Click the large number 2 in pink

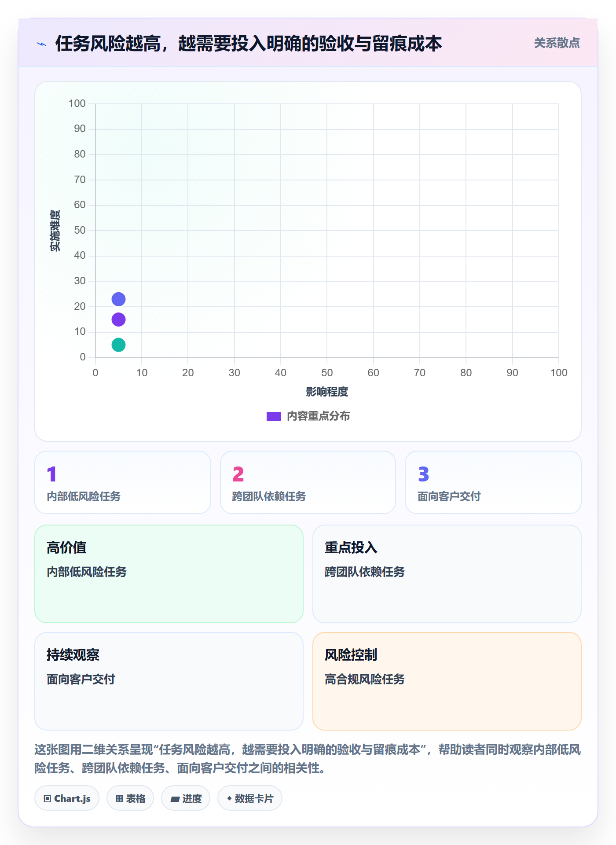tap(238, 474)
